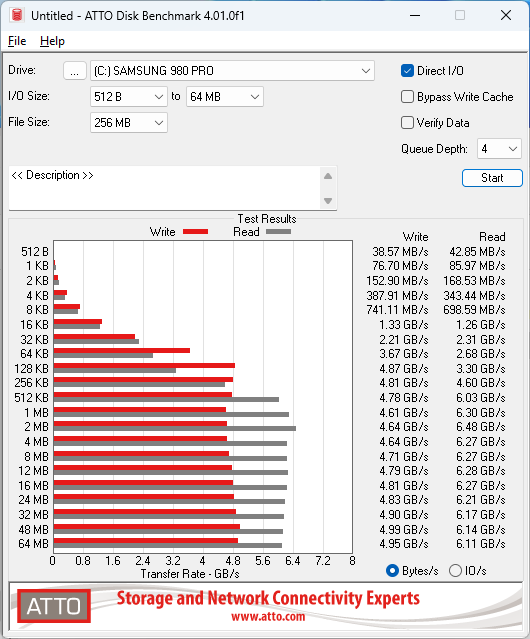Click the 6.48 GB/s read value

tap(481, 427)
